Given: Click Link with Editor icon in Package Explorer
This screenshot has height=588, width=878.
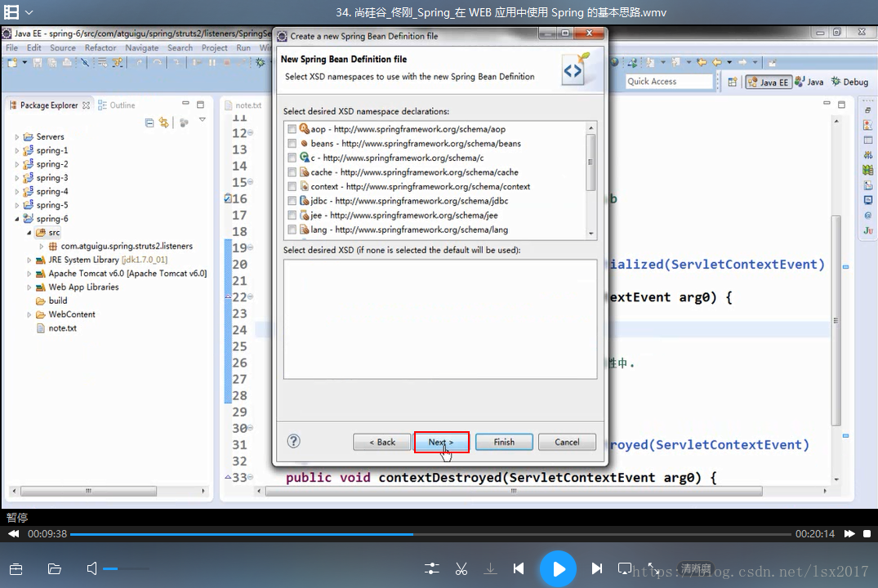Looking at the screenshot, I should [x=163, y=122].
